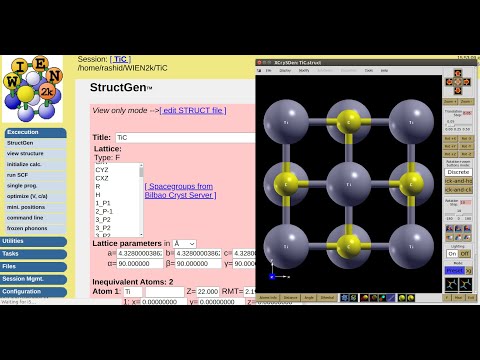Click the Translation Step value field
The image size is (480, 360).
point(467,113)
